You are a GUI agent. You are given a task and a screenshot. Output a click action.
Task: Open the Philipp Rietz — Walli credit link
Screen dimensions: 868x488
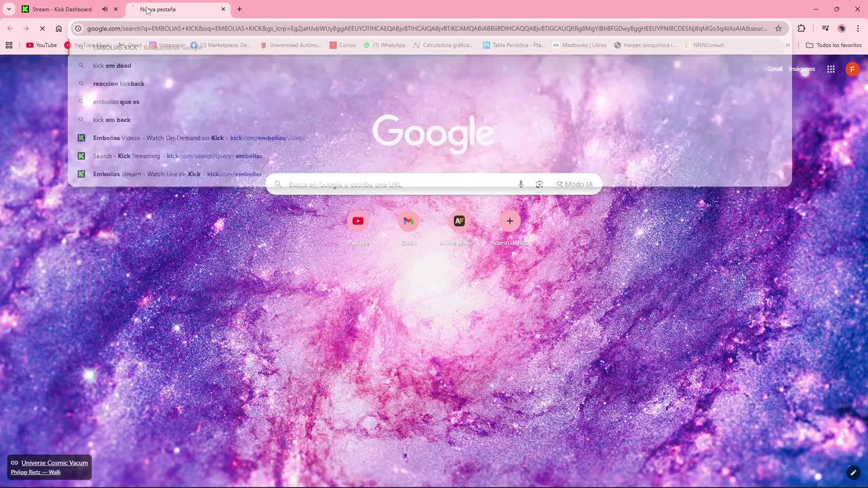click(x=35, y=472)
